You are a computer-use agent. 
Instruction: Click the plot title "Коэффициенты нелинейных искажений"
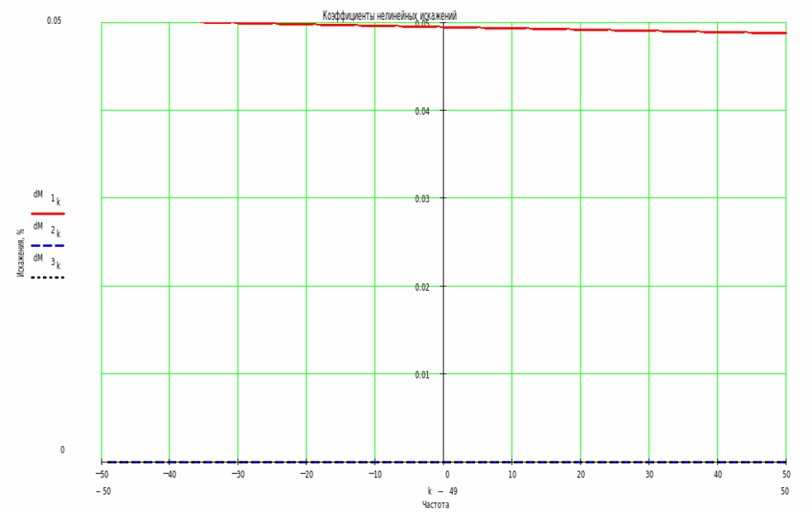(x=389, y=16)
